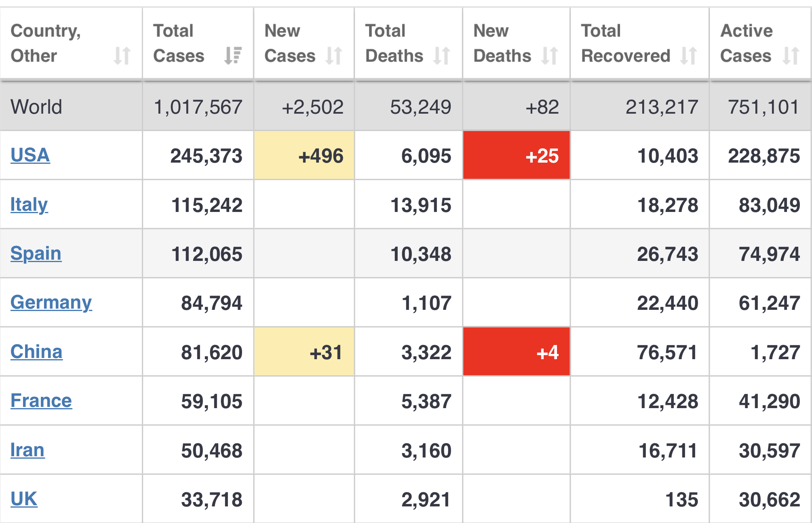Sort by Country, Other sort arrows

click(122, 56)
